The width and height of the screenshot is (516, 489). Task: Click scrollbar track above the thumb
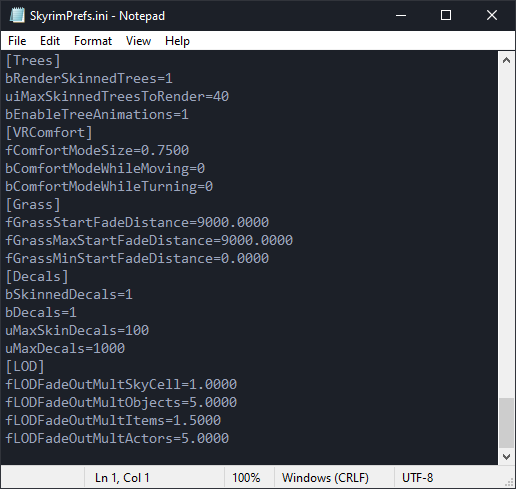click(x=506, y=233)
